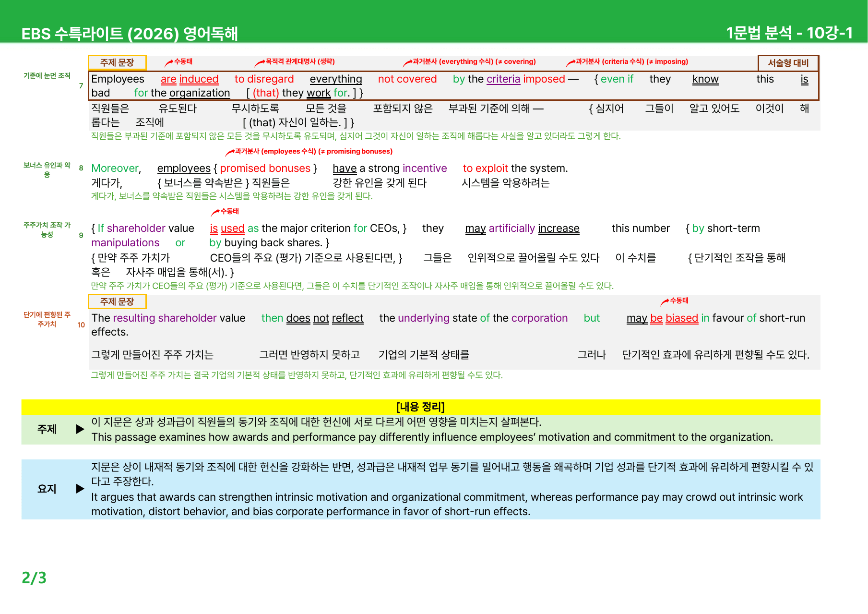868x614 pixels.
Task: Click the phrase '(that) they work for.'
Action: click(x=301, y=93)
